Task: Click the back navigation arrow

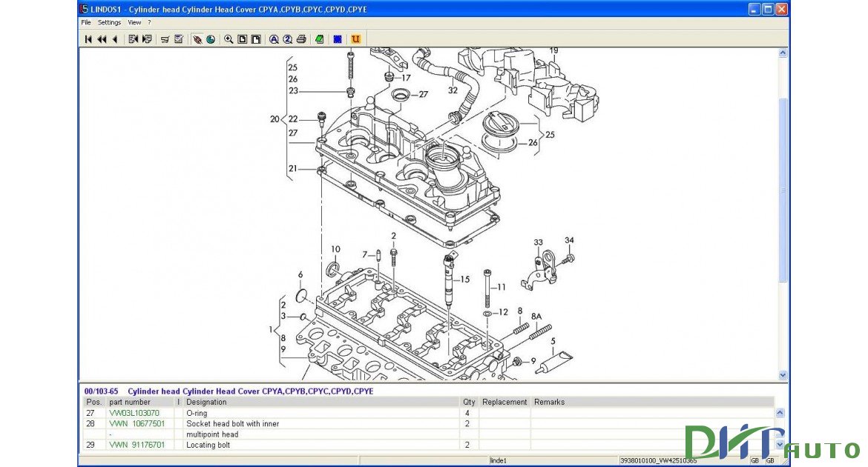Action: pos(115,39)
